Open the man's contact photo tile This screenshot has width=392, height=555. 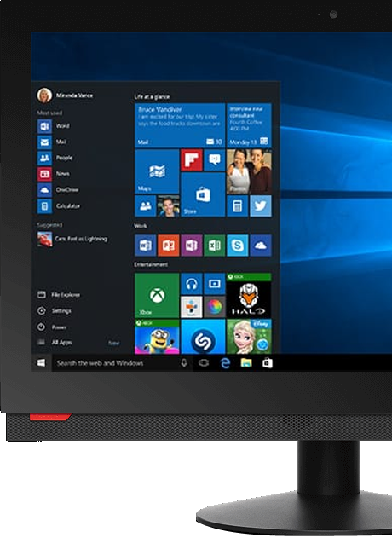169,205
